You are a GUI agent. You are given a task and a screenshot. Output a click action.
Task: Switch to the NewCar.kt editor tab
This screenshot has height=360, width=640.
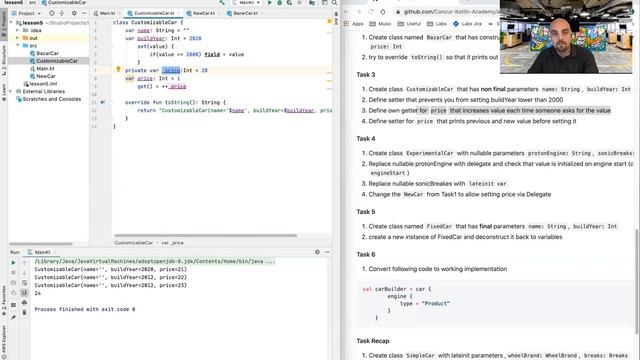tap(203, 13)
